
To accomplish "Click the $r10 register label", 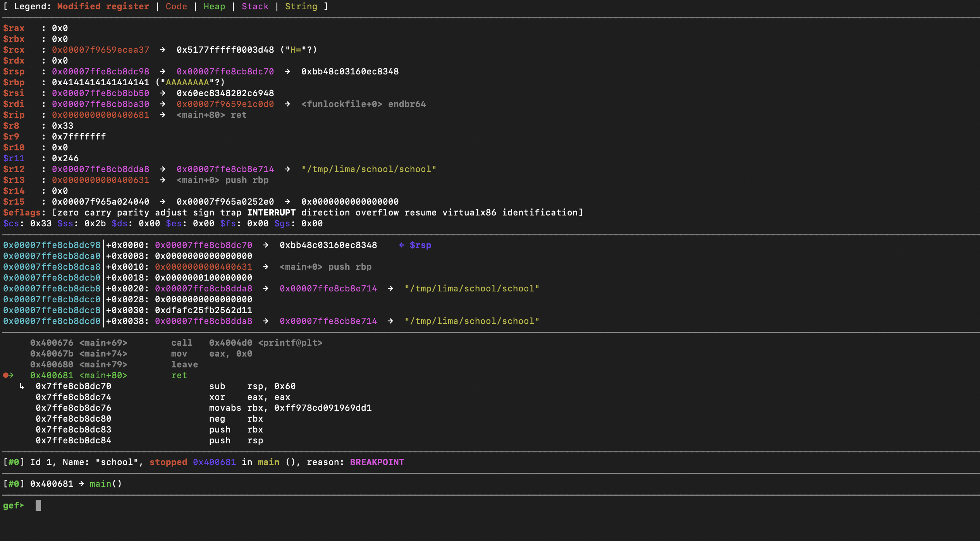I will coord(14,148).
